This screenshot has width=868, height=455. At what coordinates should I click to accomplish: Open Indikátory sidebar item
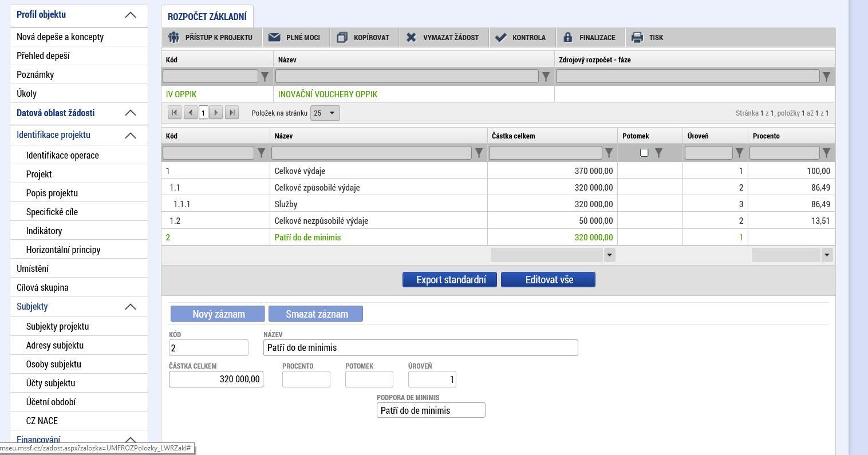point(44,231)
